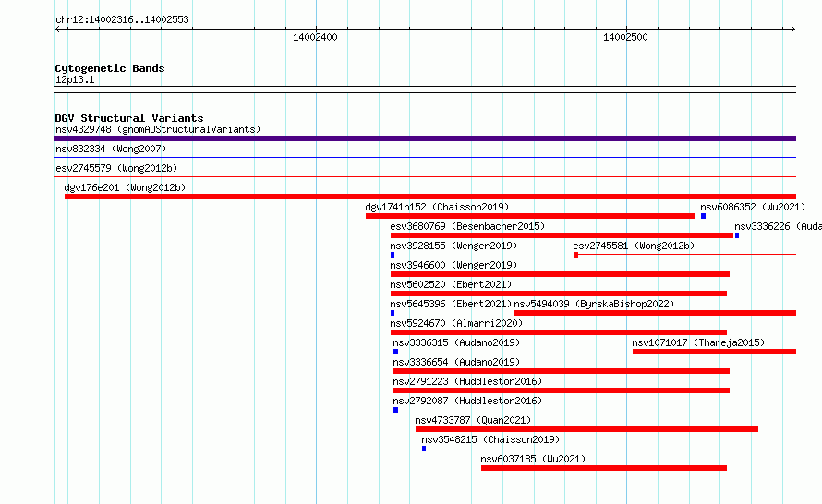Open variant dgv176e201 (Wong2012b)
Image resolution: width=822 pixels, height=504 pixels.
[x=125, y=187]
